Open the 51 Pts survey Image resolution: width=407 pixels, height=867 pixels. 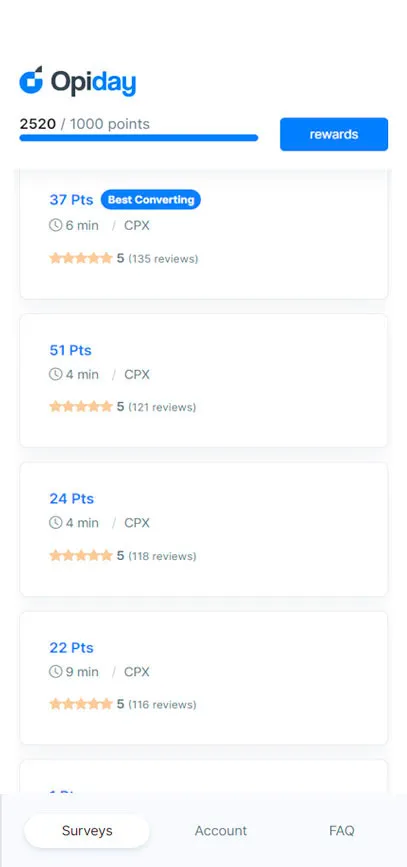coord(204,380)
